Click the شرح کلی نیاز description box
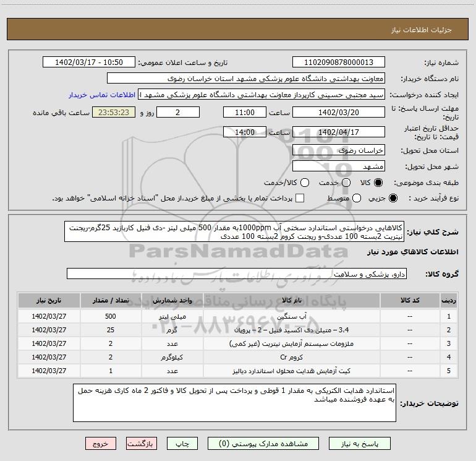 (234, 231)
